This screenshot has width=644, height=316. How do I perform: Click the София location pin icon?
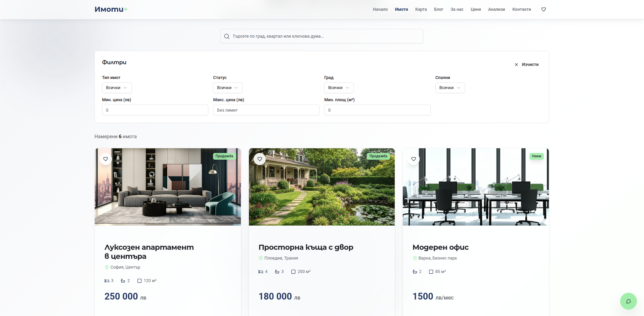point(107,267)
